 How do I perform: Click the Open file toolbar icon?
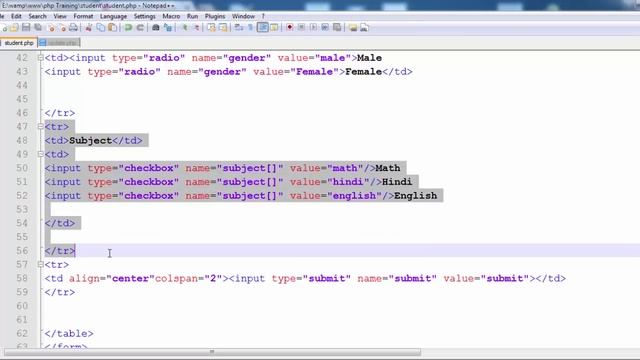[14, 27]
